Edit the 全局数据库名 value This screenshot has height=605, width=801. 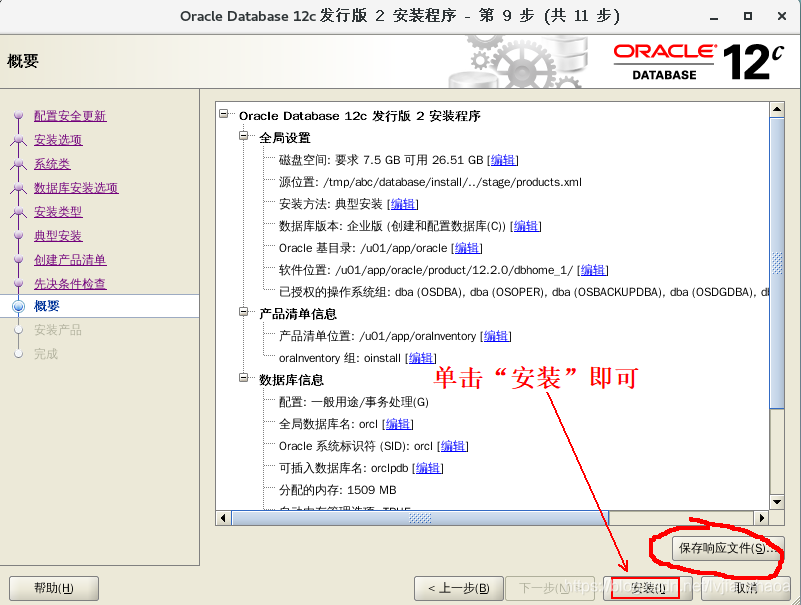397,424
